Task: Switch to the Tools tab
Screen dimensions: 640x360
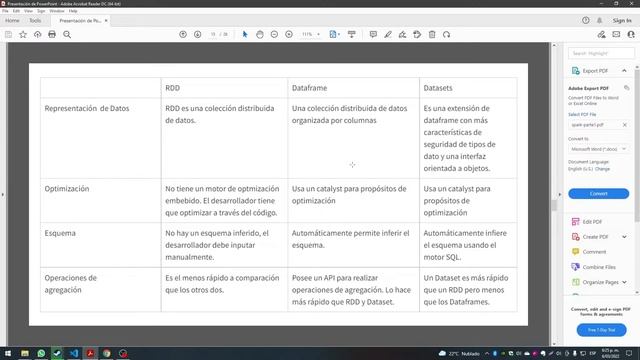Action: click(x=35, y=20)
